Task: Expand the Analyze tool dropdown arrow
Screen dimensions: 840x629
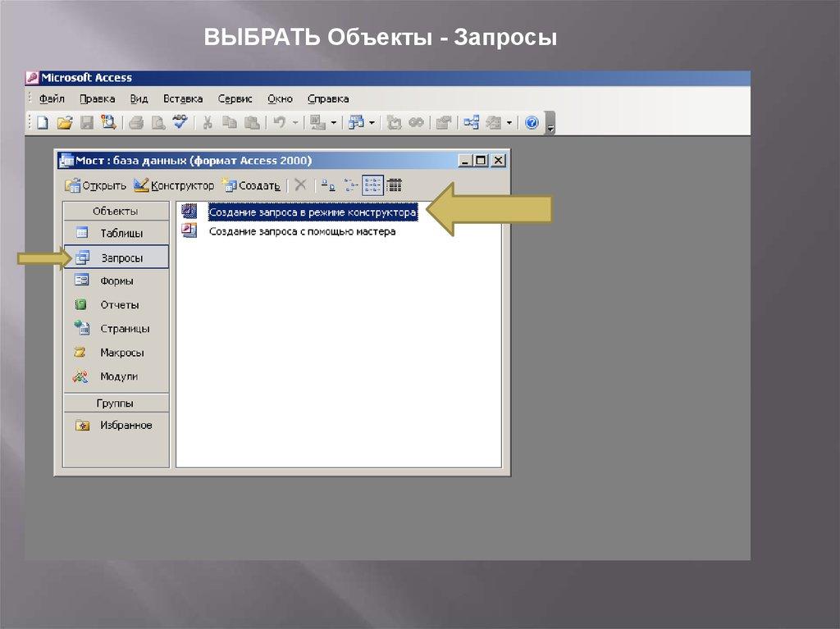Action: (x=372, y=123)
